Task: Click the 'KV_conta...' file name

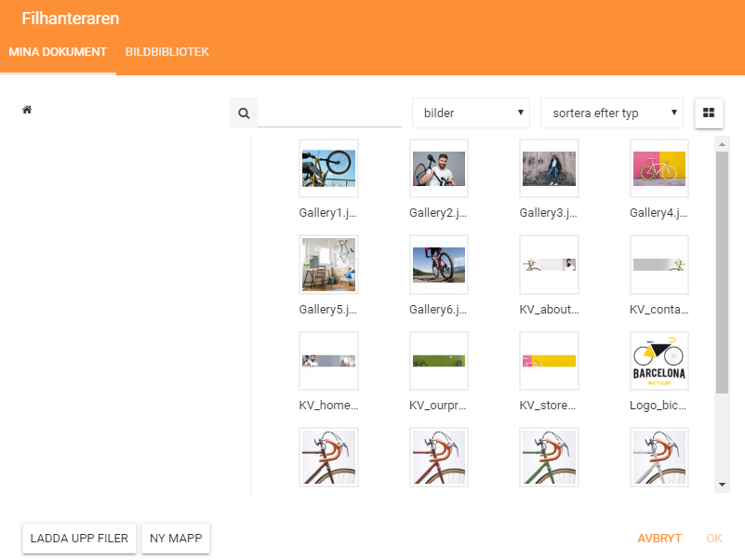Action: (659, 310)
